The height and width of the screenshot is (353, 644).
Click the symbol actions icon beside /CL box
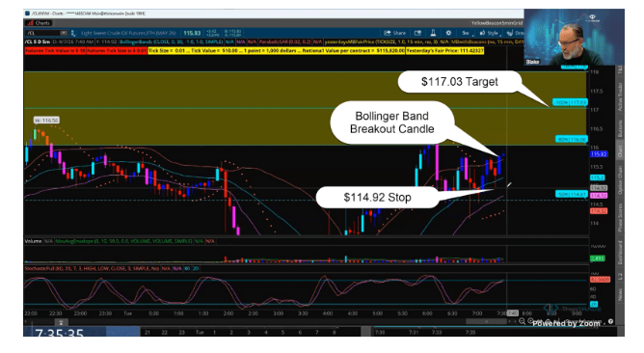pyautogui.click(x=73, y=33)
